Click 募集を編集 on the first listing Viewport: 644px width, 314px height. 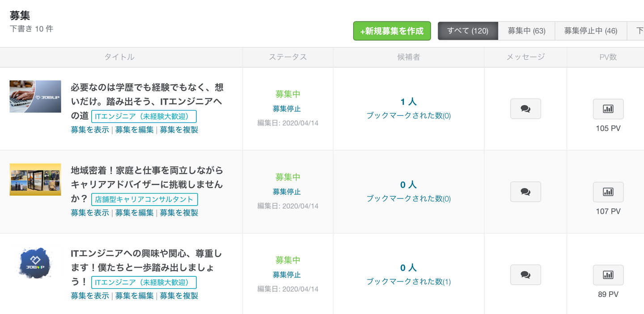coord(134,130)
